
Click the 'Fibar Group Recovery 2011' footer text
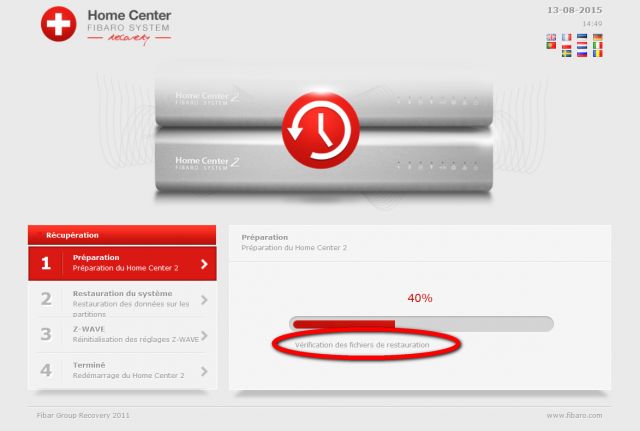[83, 415]
